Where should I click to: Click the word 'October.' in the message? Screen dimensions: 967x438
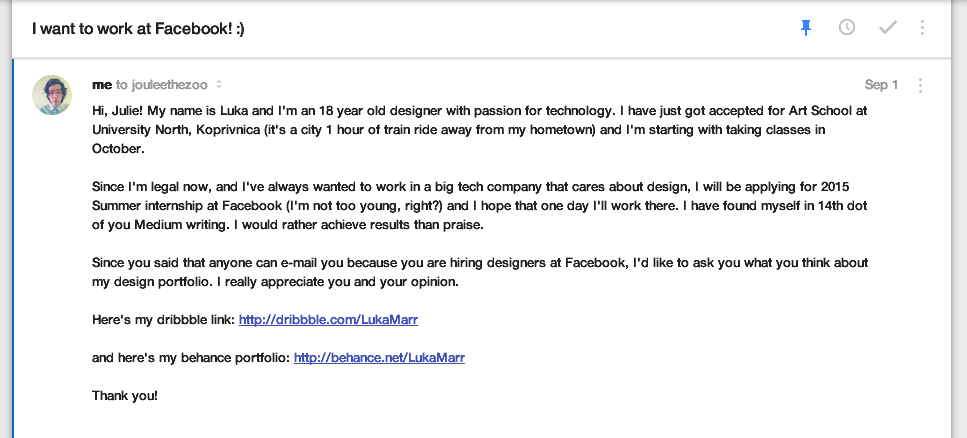pyautogui.click(x=118, y=149)
